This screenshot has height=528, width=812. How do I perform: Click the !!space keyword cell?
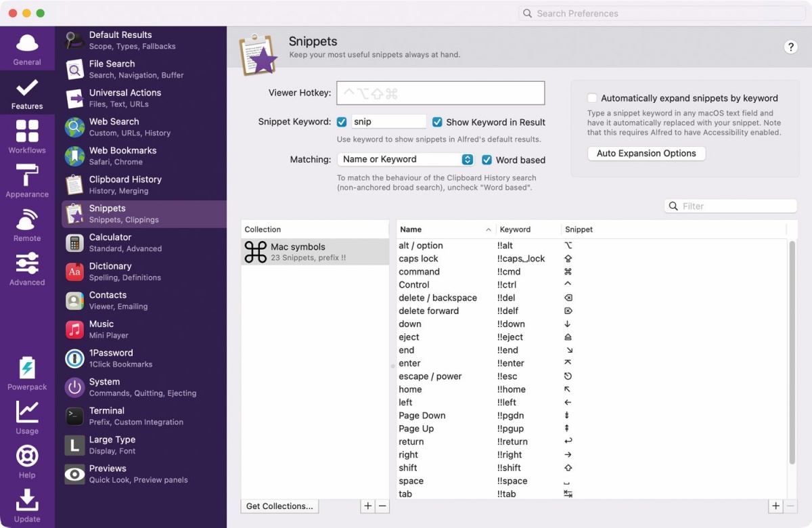tap(512, 481)
